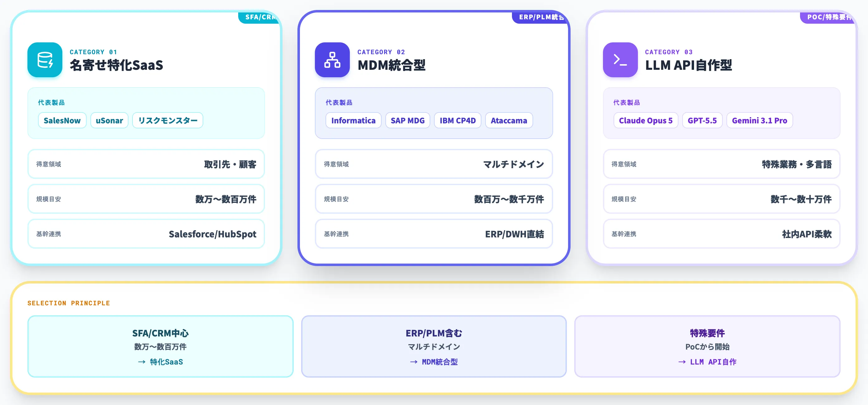Click the ERP/PLM統合 corner badge
Viewport: 868px width, 405px height.
click(x=539, y=17)
